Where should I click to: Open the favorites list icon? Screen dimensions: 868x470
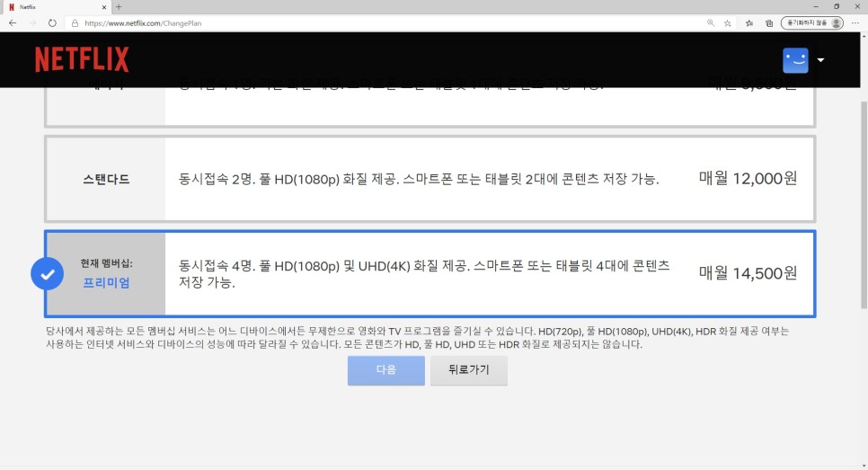[749, 23]
